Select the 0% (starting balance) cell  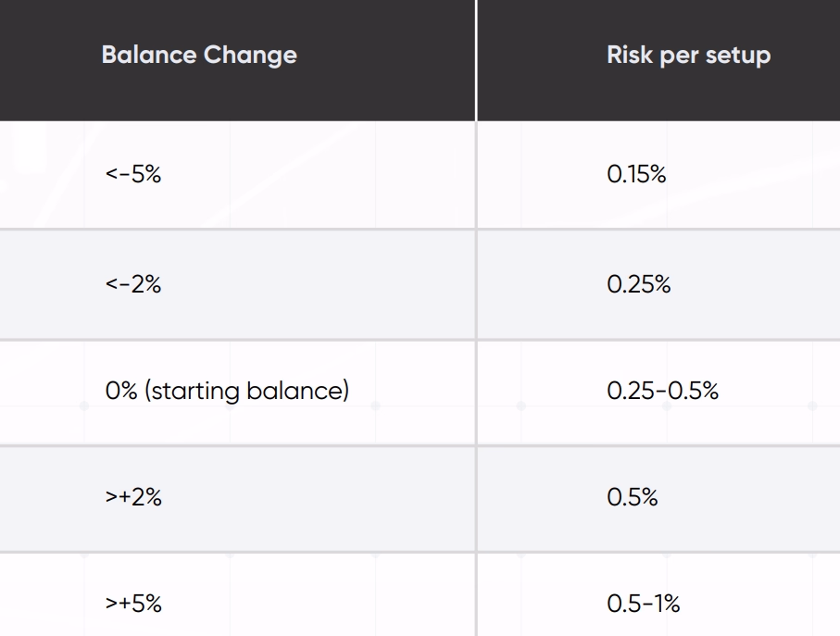point(227,391)
